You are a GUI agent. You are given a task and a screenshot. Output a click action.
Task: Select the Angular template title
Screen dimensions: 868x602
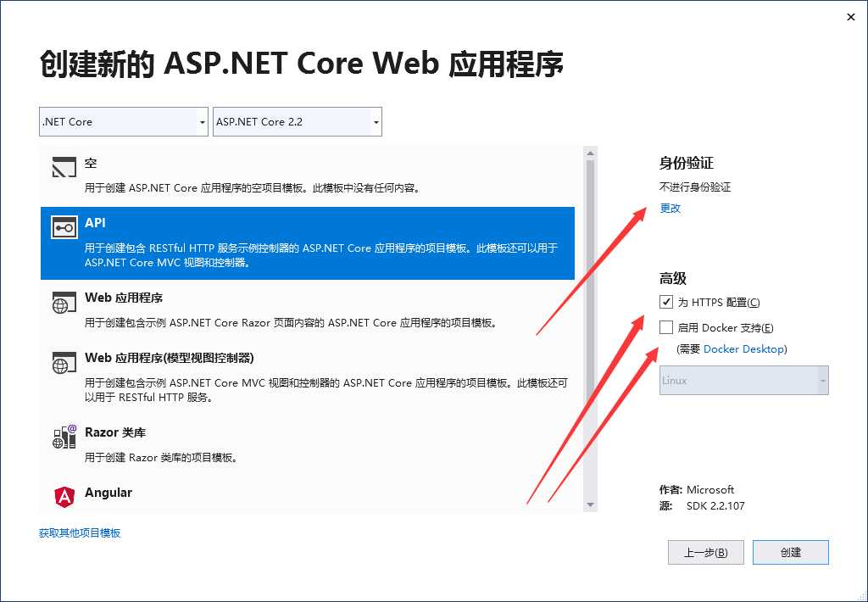(x=108, y=493)
